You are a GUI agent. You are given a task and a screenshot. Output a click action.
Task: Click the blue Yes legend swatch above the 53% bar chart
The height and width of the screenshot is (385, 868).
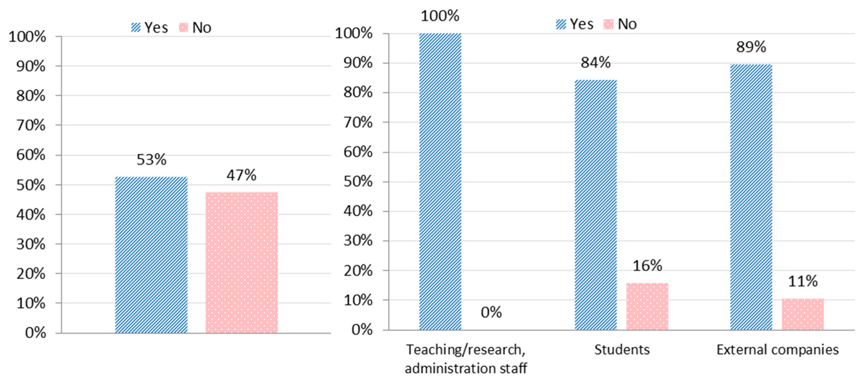tap(136, 28)
